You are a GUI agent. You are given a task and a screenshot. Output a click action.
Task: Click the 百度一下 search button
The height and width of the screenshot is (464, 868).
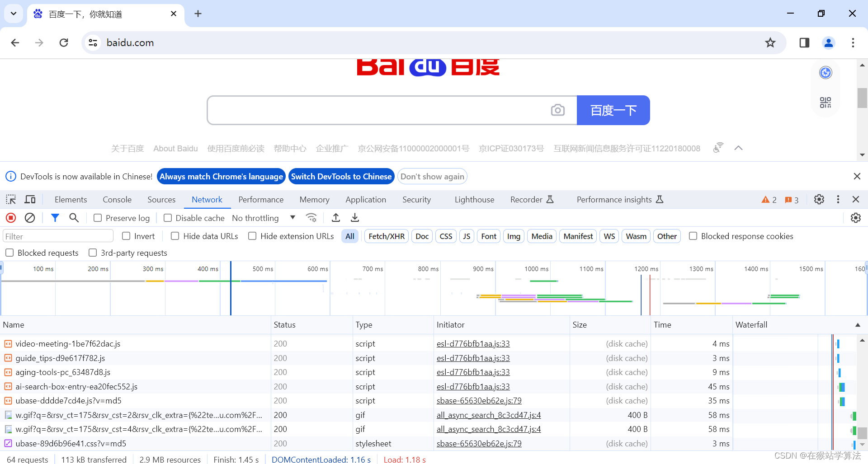613,110
